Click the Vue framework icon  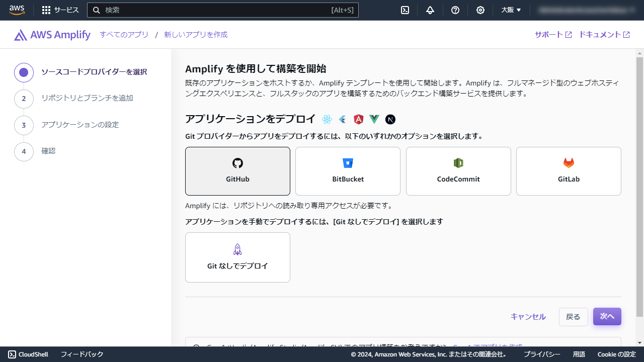374,119
